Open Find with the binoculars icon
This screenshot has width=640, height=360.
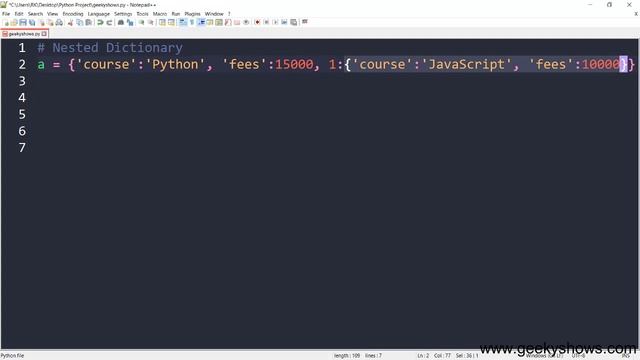click(121, 22)
